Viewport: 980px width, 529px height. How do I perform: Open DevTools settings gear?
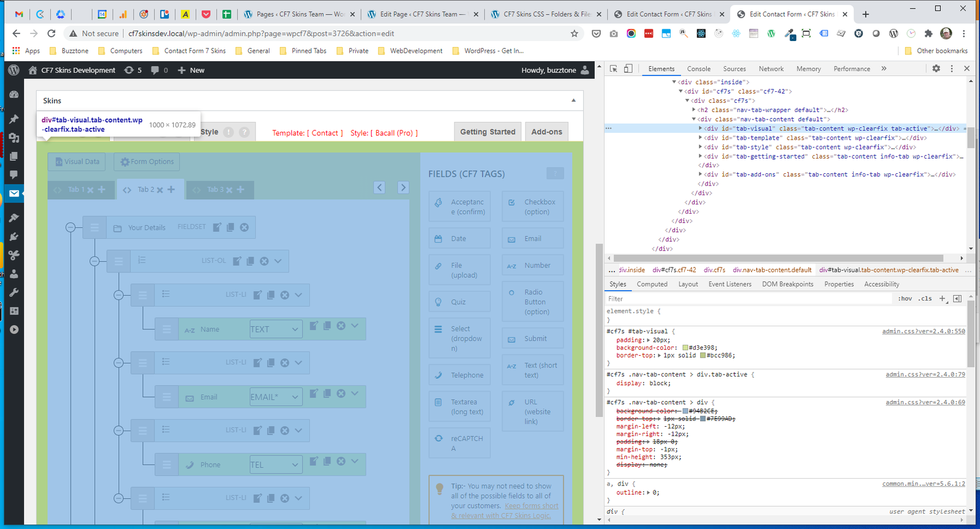936,69
